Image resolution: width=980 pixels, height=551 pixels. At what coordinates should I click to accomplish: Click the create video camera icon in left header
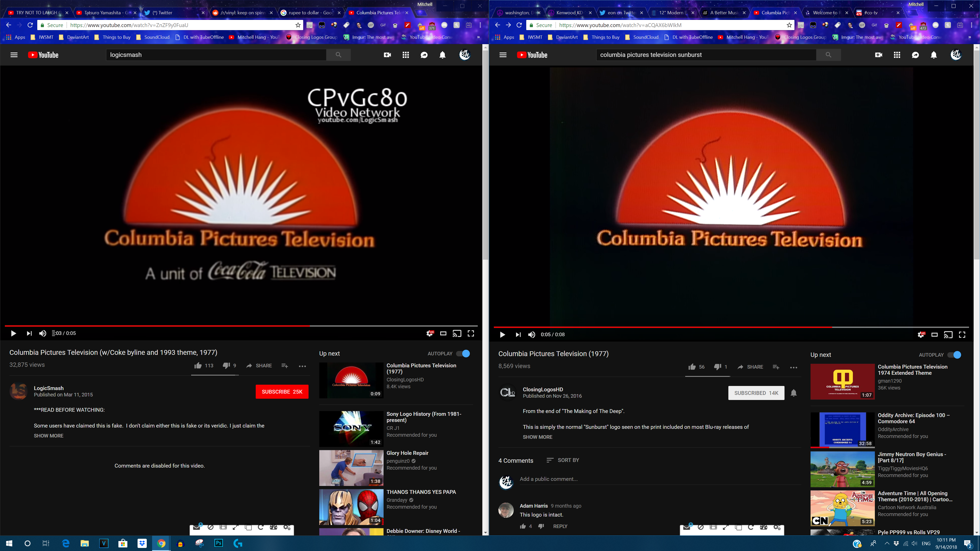click(x=387, y=55)
